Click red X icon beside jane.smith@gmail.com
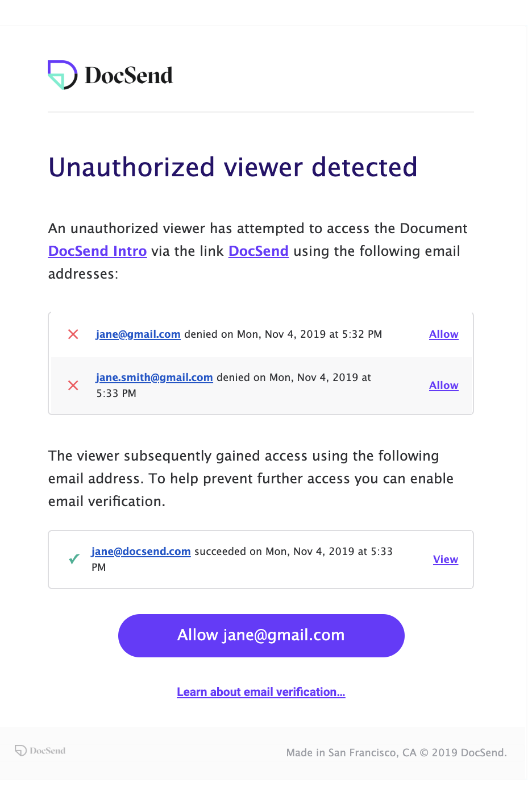This screenshot has width=532, height=787. (73, 386)
